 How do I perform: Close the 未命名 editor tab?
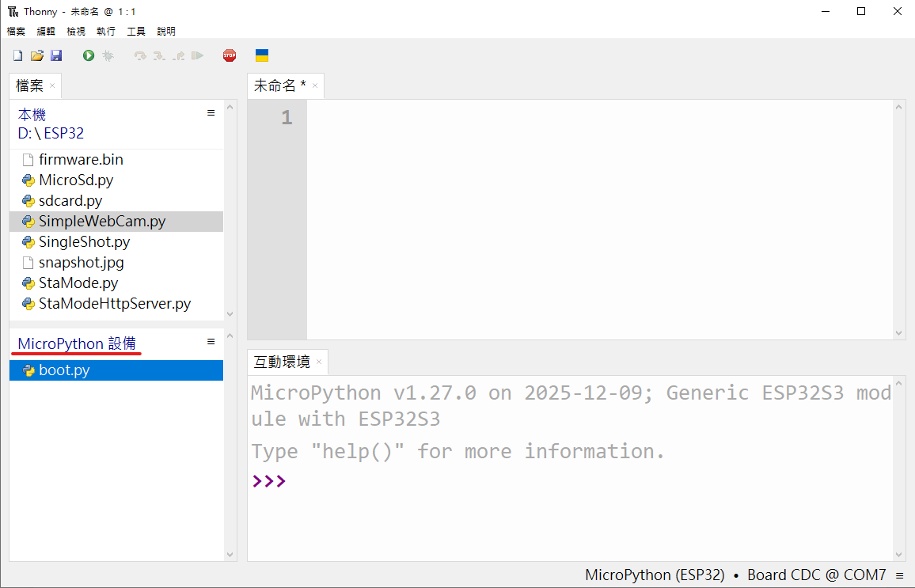[315, 86]
